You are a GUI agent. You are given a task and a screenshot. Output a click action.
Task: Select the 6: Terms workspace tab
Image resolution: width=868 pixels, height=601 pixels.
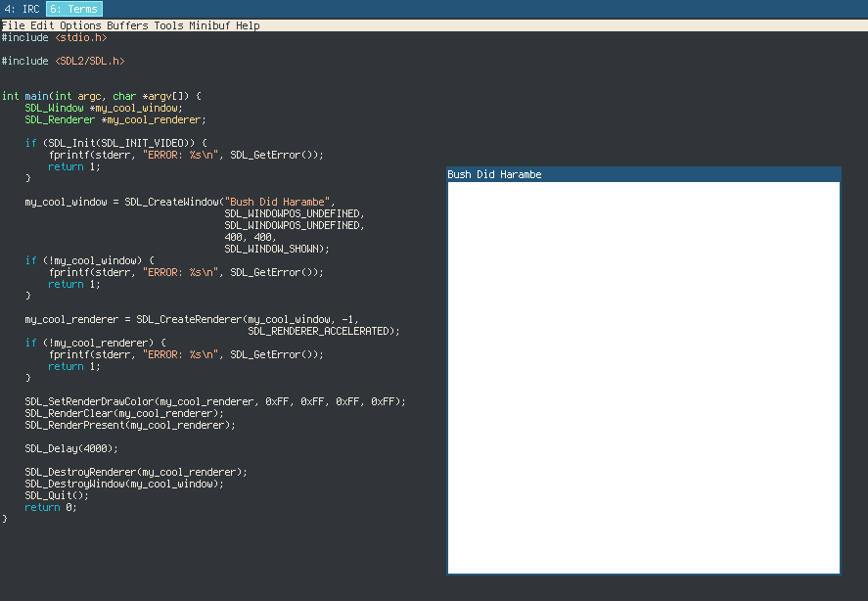(74, 9)
